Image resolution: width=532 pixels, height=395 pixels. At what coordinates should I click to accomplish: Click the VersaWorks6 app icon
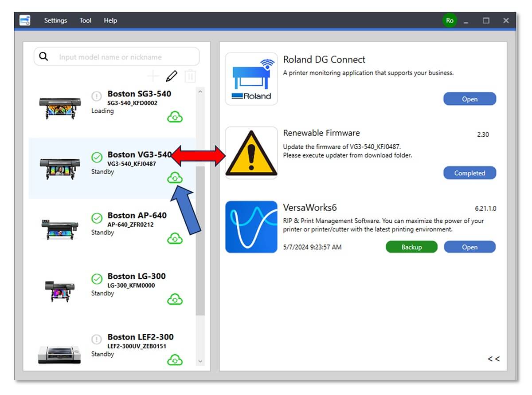click(x=251, y=227)
